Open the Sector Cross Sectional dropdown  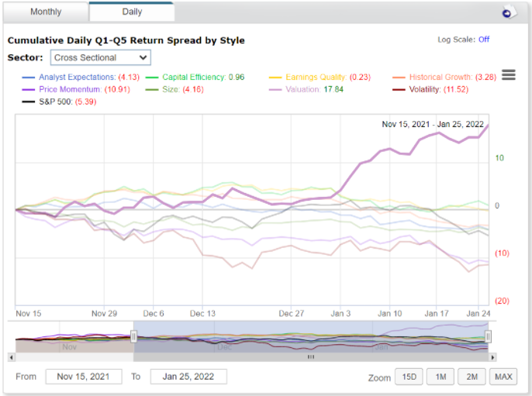click(x=101, y=57)
